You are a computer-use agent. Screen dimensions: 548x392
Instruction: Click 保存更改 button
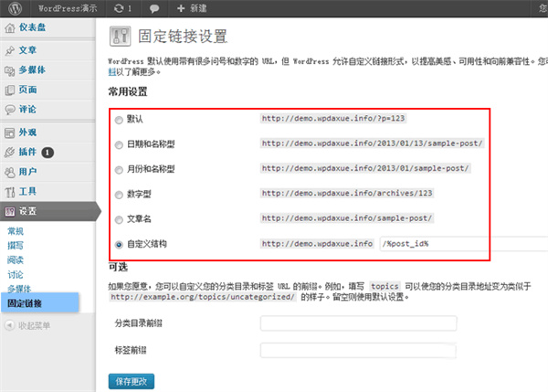click(131, 382)
